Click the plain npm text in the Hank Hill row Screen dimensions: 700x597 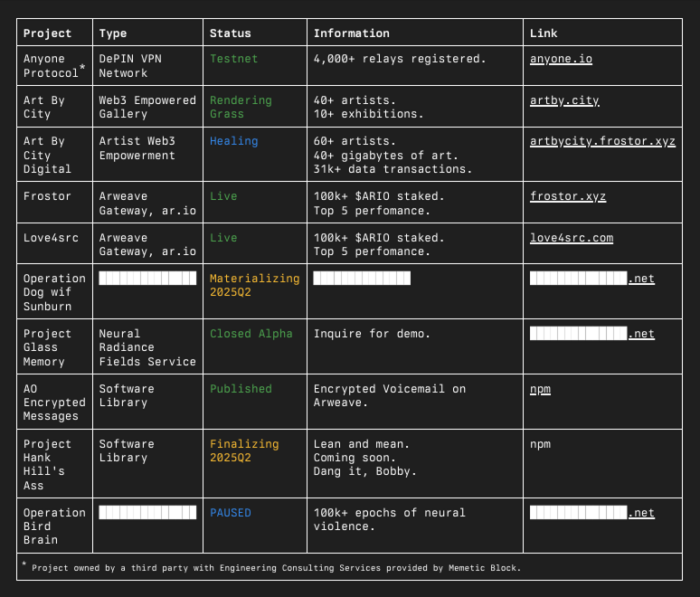click(540, 444)
